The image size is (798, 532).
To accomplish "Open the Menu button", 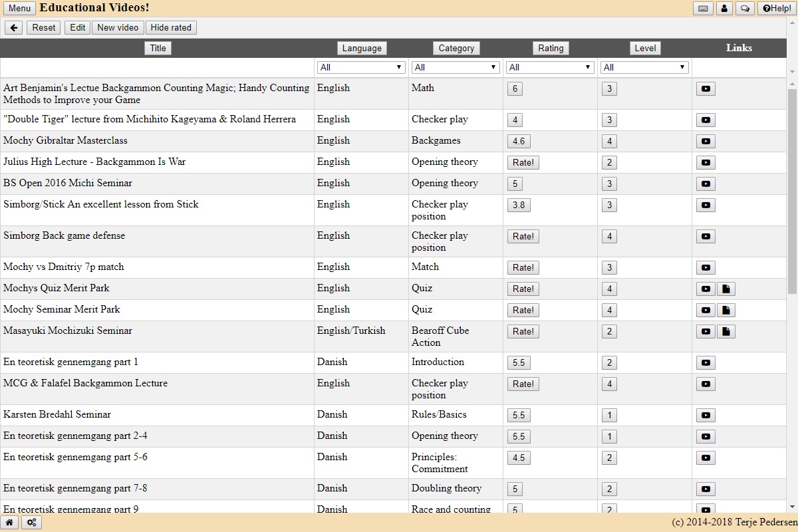I will pos(20,9).
